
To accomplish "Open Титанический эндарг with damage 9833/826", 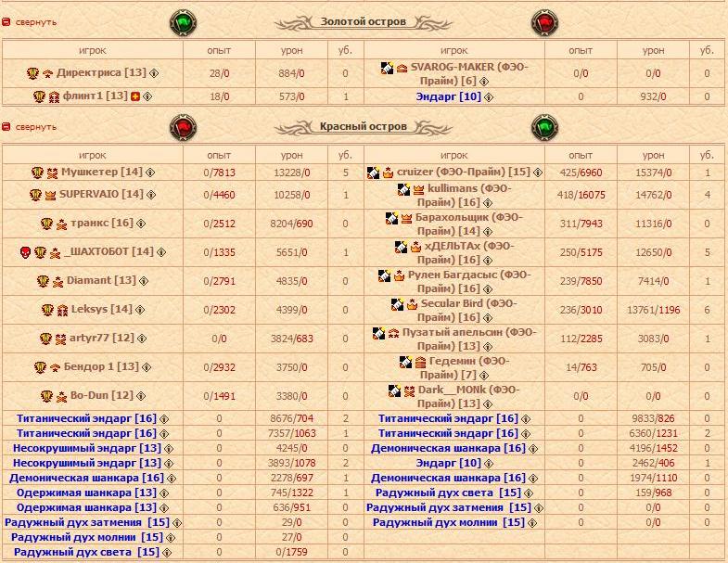I will (x=448, y=418).
